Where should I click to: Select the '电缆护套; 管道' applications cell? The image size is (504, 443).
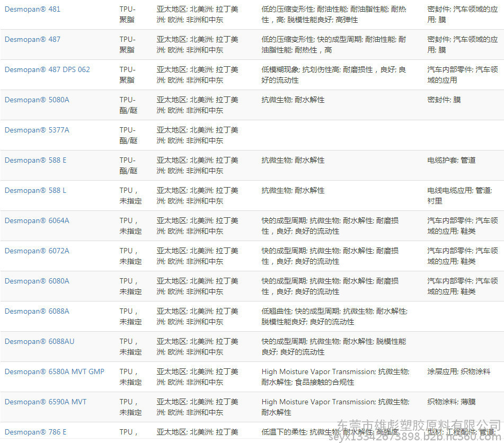coord(452,161)
